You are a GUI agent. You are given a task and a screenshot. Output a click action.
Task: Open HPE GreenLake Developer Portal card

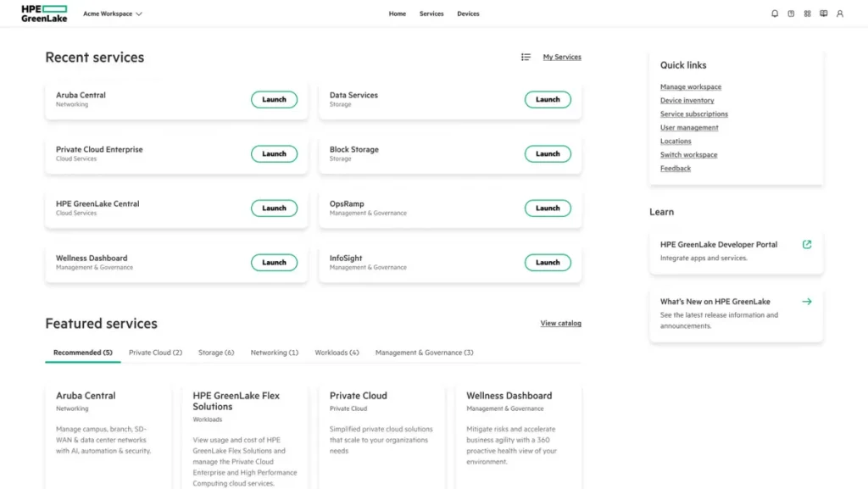(x=736, y=252)
